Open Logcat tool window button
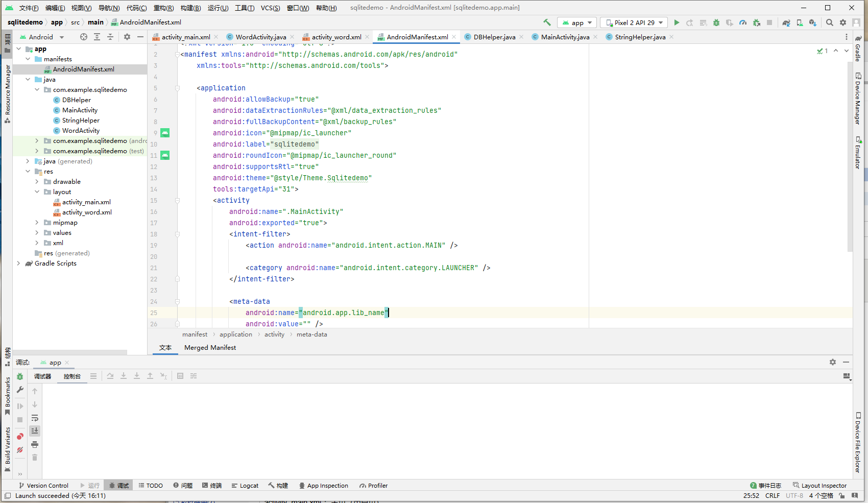868x503 pixels. [x=245, y=486]
